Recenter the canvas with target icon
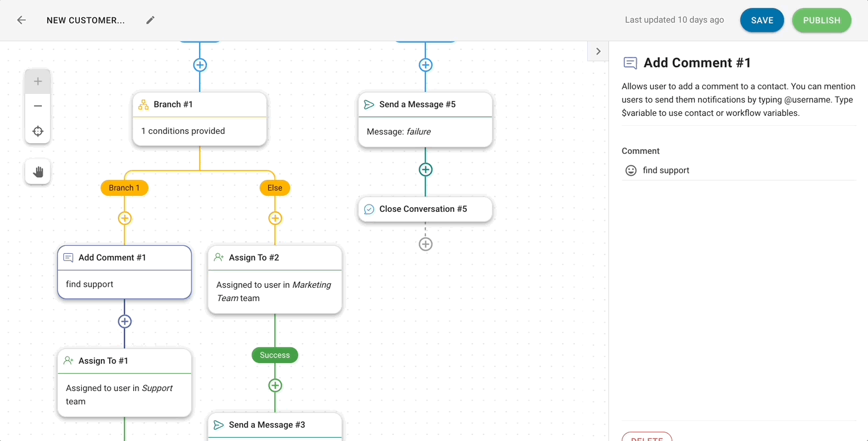 coord(38,131)
